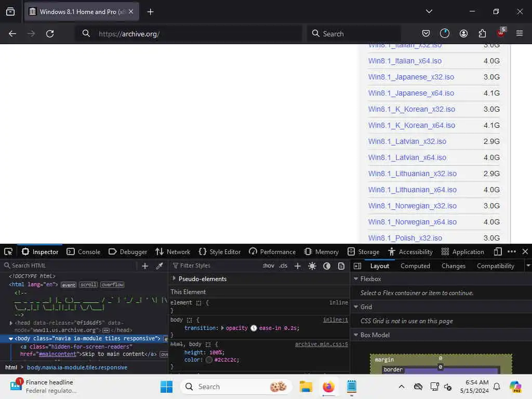Add a new CSS rule with plus icon
Image resolution: width=532 pixels, height=399 pixels.
[x=298, y=266]
